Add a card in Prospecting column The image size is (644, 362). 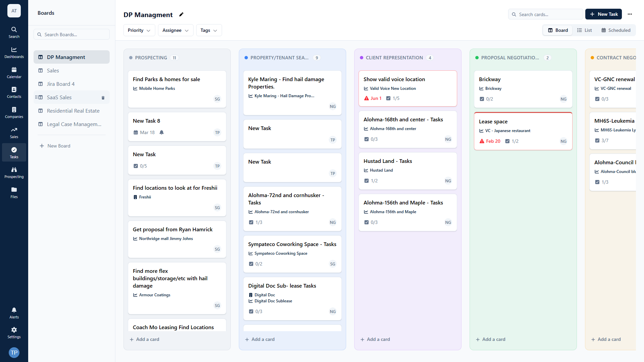[145, 339]
